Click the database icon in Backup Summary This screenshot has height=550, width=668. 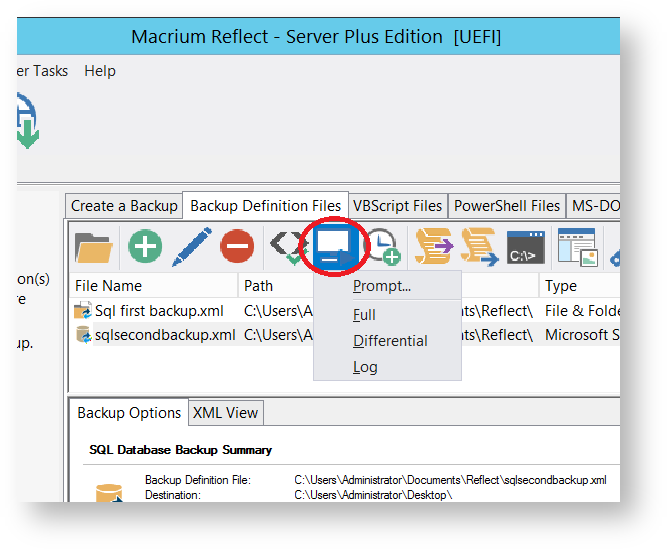click(x=109, y=492)
